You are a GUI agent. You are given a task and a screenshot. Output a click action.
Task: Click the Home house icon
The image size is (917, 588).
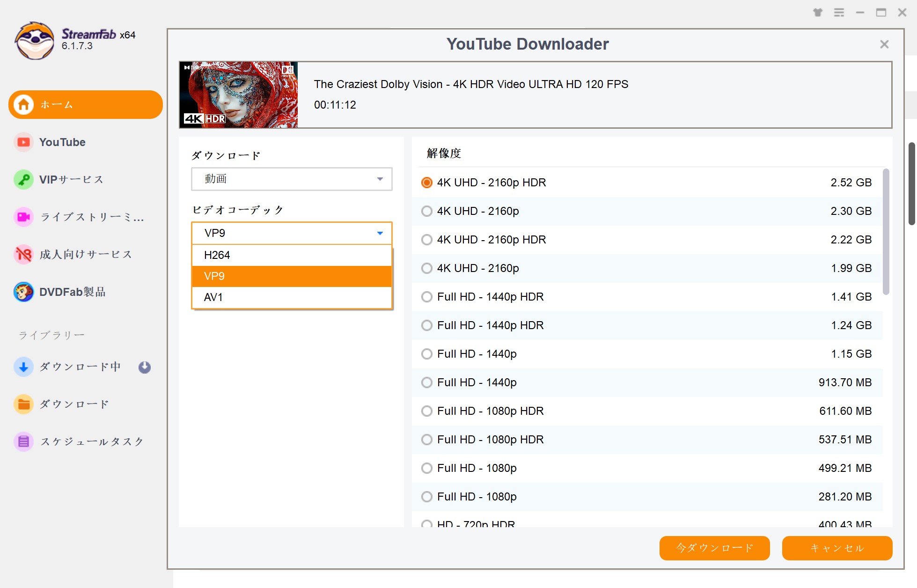(x=24, y=104)
